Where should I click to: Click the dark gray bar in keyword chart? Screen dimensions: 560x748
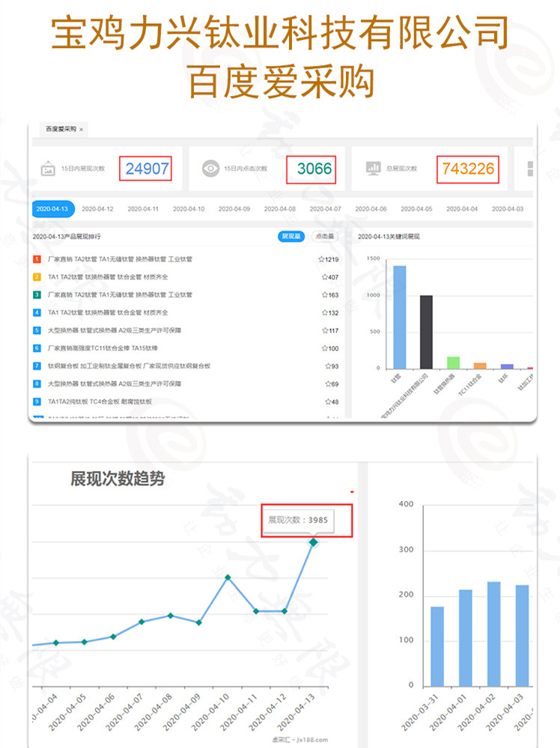click(426, 332)
